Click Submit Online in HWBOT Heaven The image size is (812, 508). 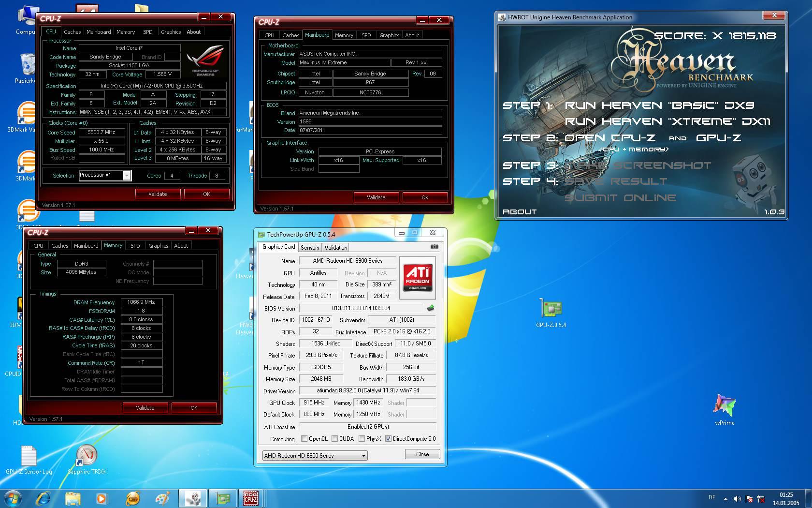620,198
